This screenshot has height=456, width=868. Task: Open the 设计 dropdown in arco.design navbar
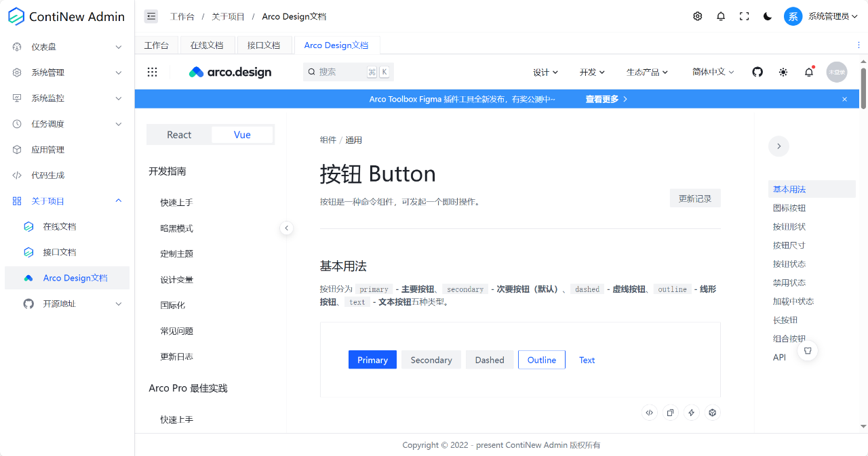tap(545, 72)
